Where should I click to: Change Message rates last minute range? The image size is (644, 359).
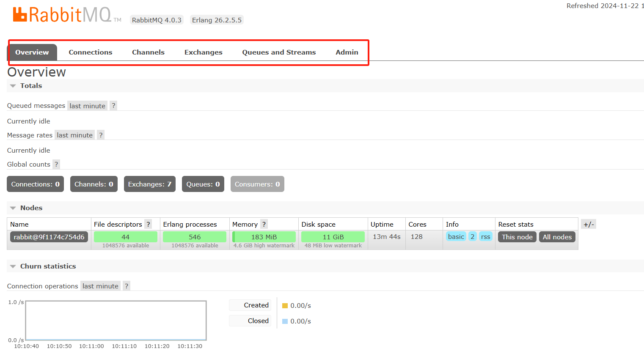[x=74, y=135]
